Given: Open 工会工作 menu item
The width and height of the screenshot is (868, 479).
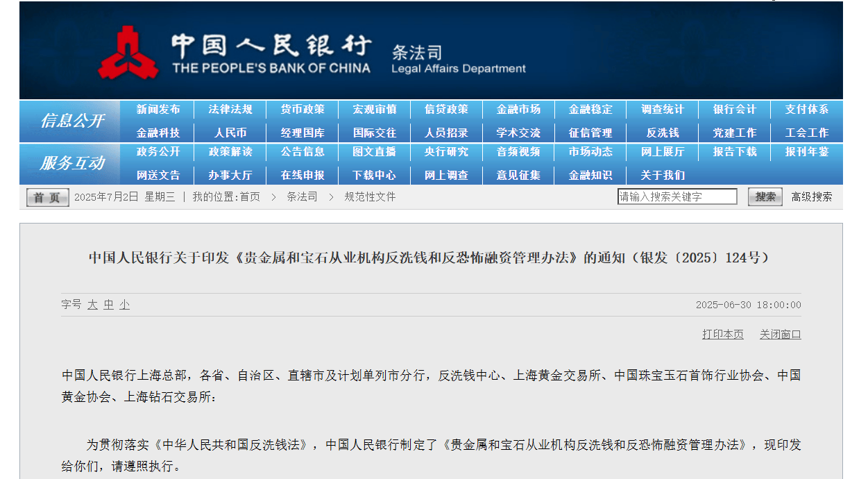Looking at the screenshot, I should [807, 133].
